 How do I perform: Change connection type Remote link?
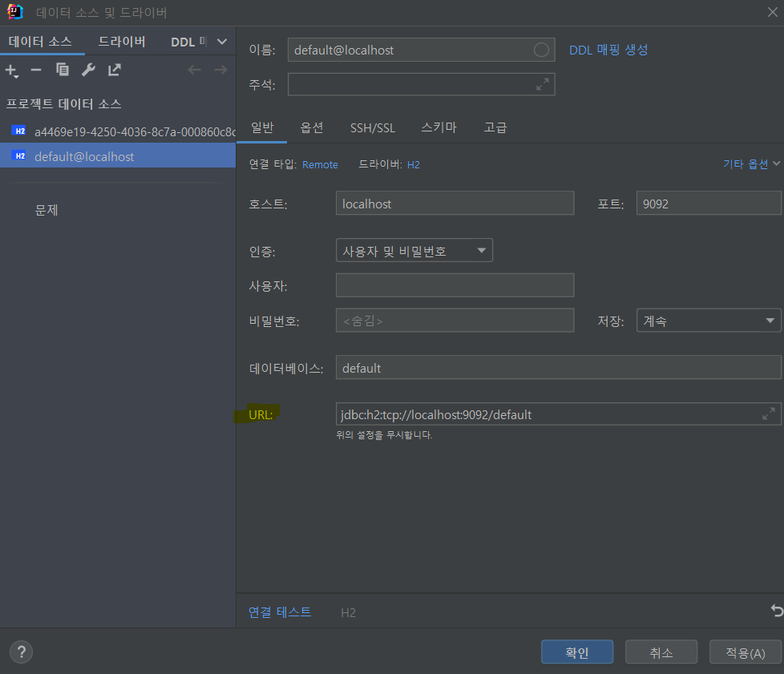[320, 164]
